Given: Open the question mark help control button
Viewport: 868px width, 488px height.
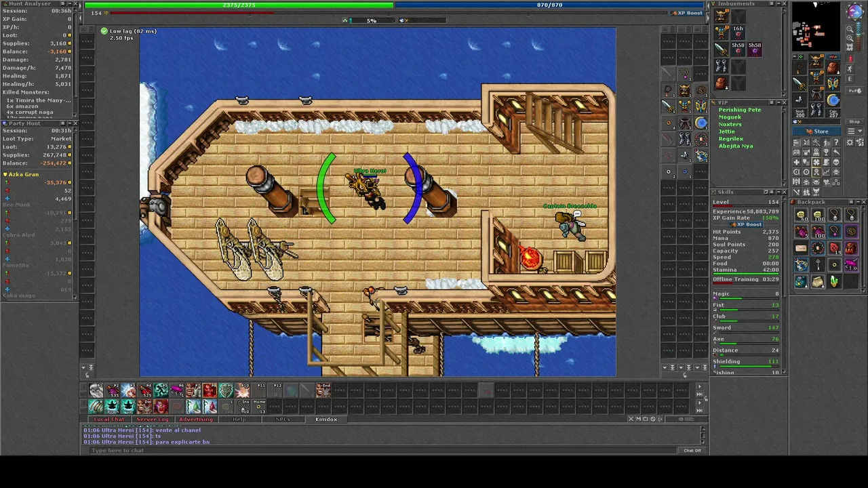Looking at the screenshot, I should coord(836,142).
